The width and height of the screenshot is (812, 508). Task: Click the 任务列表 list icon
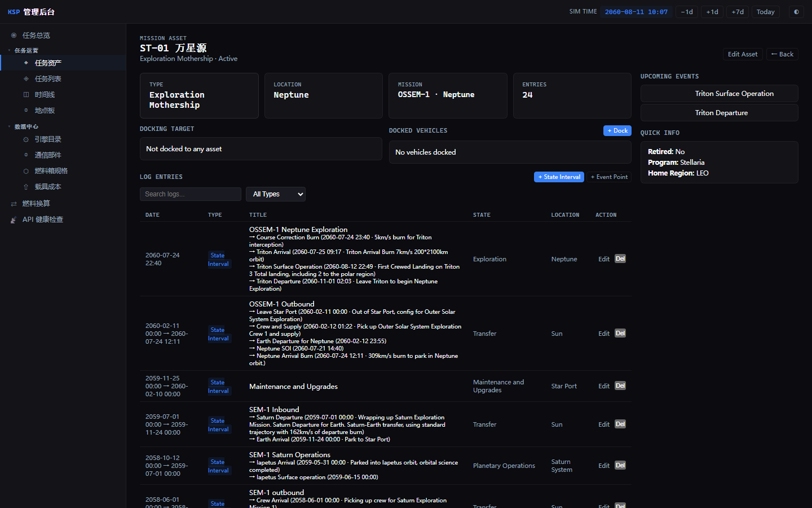coord(26,78)
